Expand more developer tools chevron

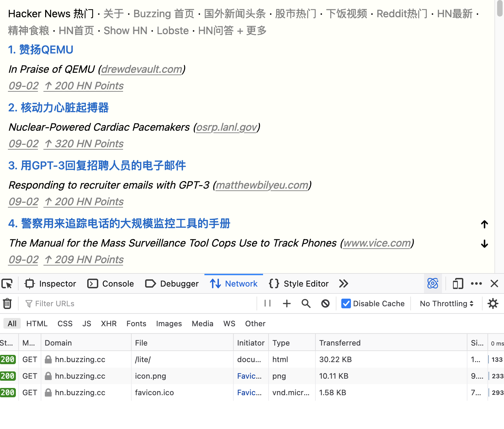click(343, 284)
